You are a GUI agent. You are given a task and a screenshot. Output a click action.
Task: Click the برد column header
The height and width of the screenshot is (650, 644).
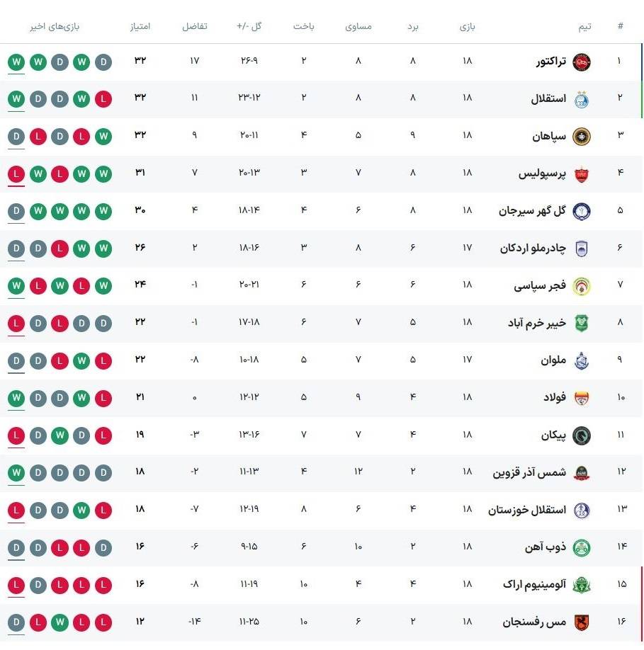pos(412,27)
